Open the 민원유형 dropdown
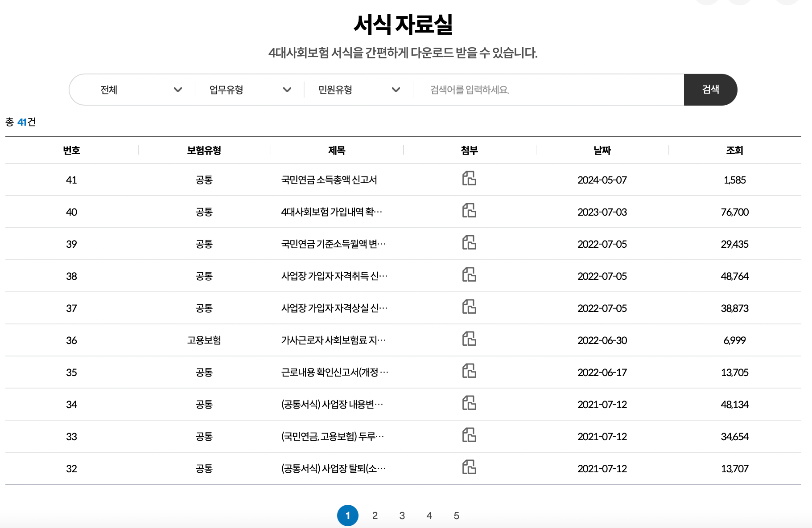The width and height of the screenshot is (812, 528). click(x=358, y=90)
